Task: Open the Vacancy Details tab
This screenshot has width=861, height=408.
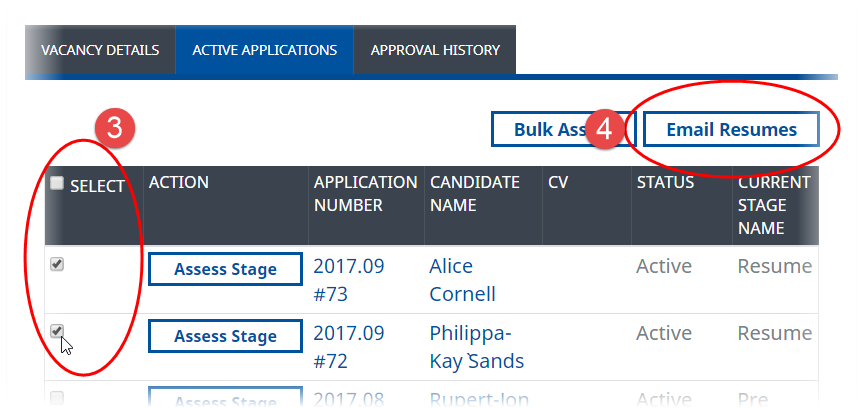Action: [100, 50]
